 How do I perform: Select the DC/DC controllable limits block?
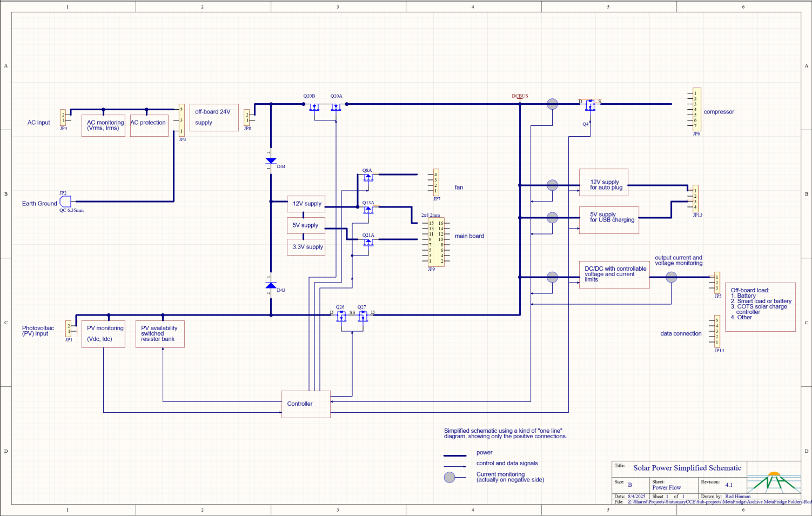tap(614, 274)
